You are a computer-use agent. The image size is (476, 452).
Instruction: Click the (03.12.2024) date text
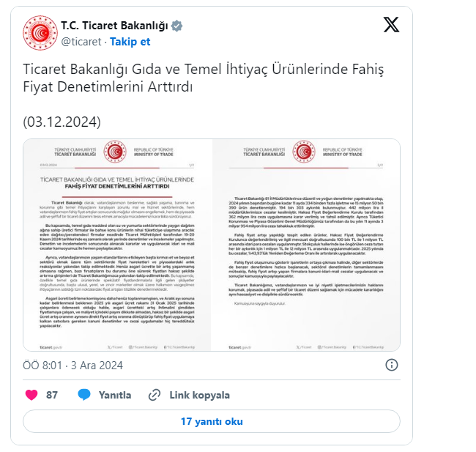click(62, 122)
